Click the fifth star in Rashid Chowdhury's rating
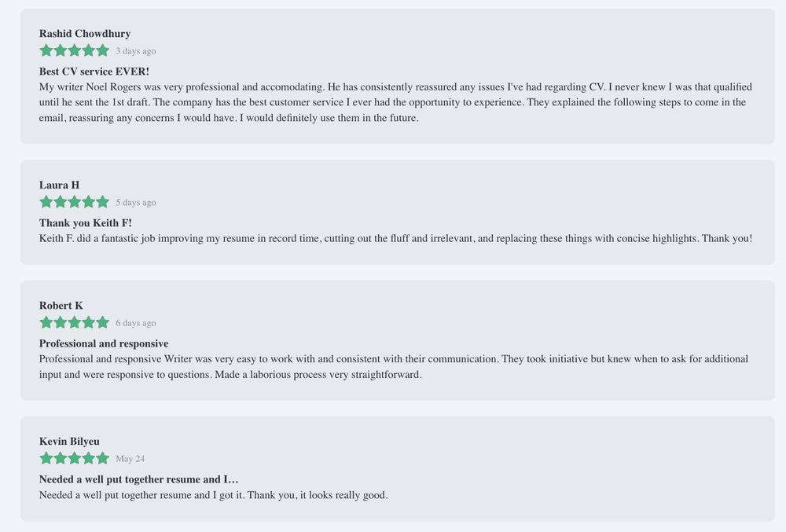786x532 pixels. (103, 50)
